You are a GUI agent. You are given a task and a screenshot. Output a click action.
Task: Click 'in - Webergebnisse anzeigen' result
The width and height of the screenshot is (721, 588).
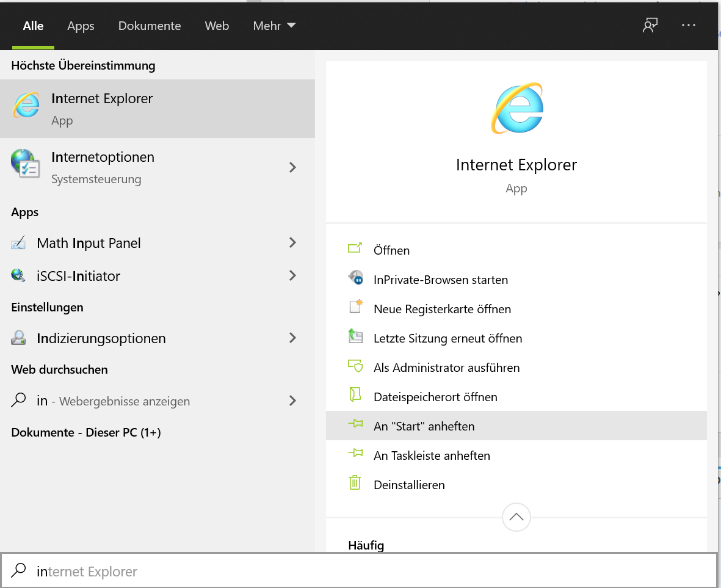[158, 401]
